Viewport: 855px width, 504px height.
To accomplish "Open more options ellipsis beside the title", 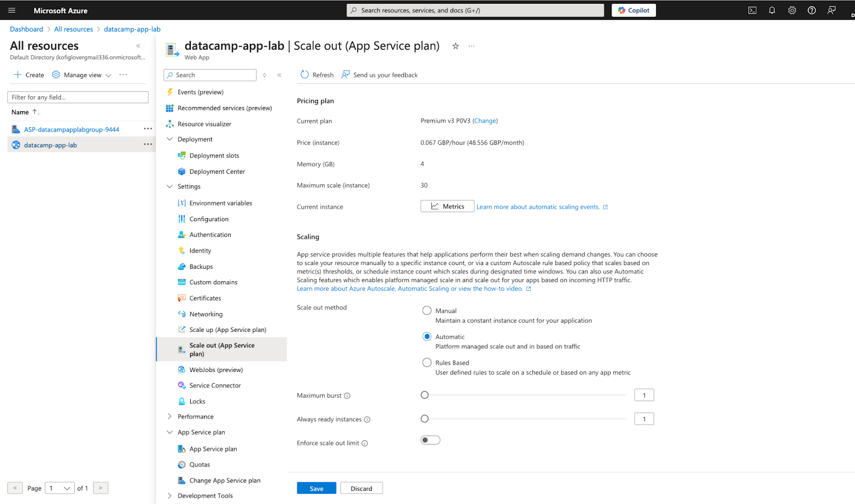I will click(471, 46).
